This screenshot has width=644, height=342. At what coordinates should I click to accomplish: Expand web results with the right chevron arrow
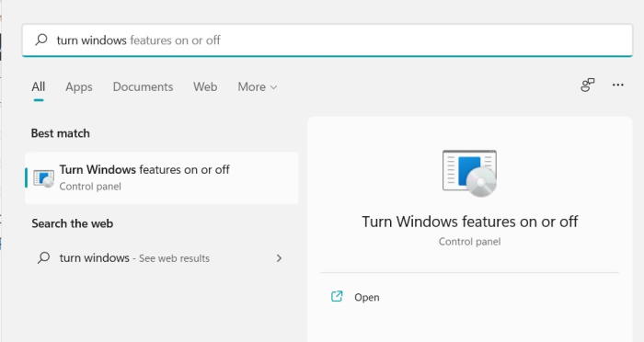[279, 257]
